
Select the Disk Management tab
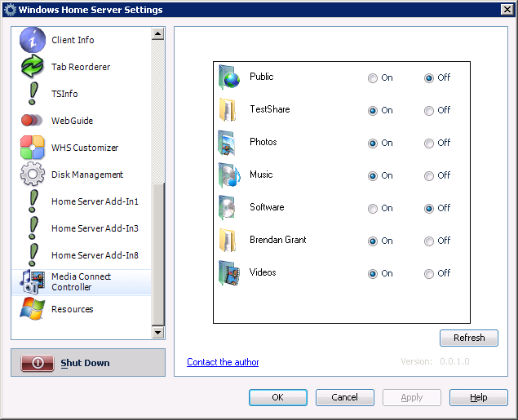click(x=82, y=175)
